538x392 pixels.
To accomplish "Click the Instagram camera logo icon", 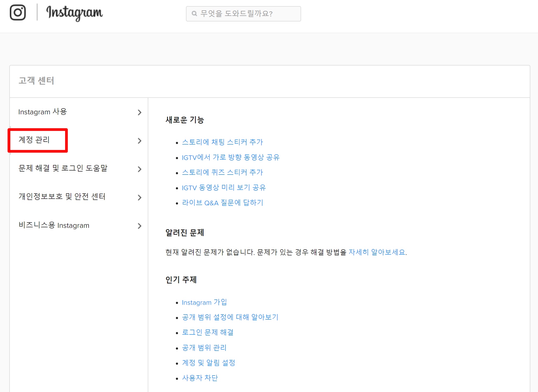I will pyautogui.click(x=18, y=12).
